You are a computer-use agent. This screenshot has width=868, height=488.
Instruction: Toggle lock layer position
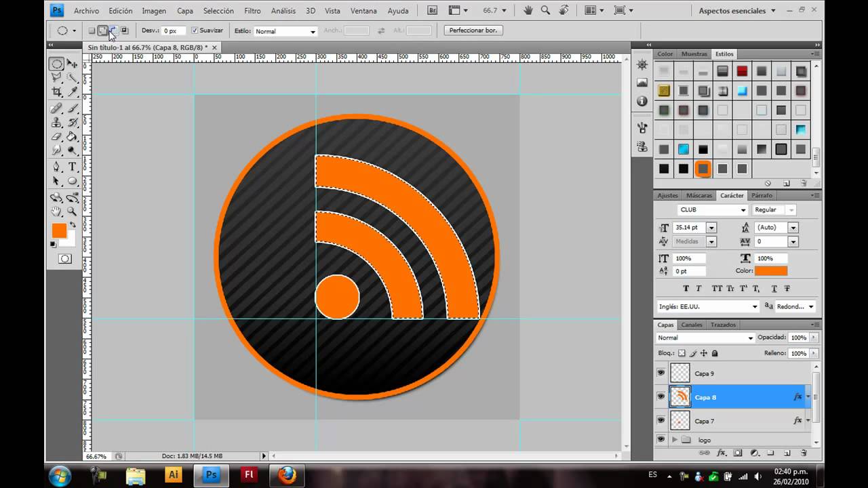[x=704, y=353]
